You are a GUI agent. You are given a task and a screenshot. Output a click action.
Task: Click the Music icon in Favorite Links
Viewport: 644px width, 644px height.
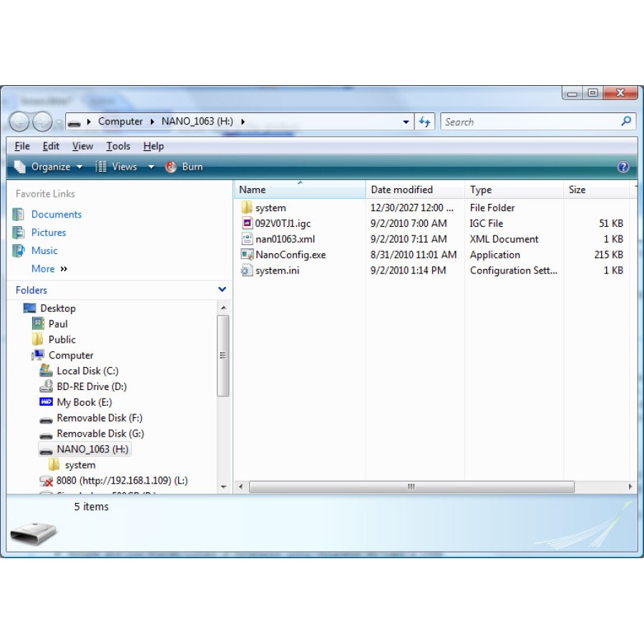click(x=18, y=250)
